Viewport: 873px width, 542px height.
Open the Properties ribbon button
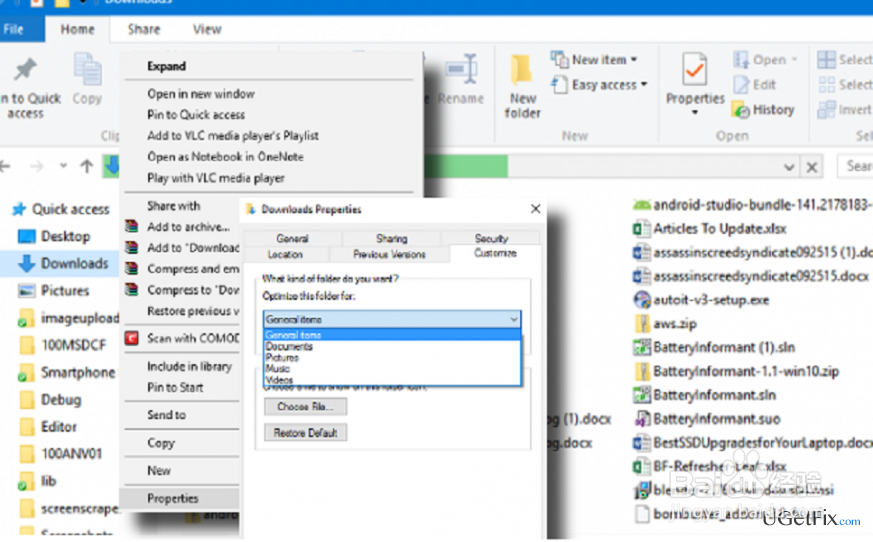click(695, 84)
